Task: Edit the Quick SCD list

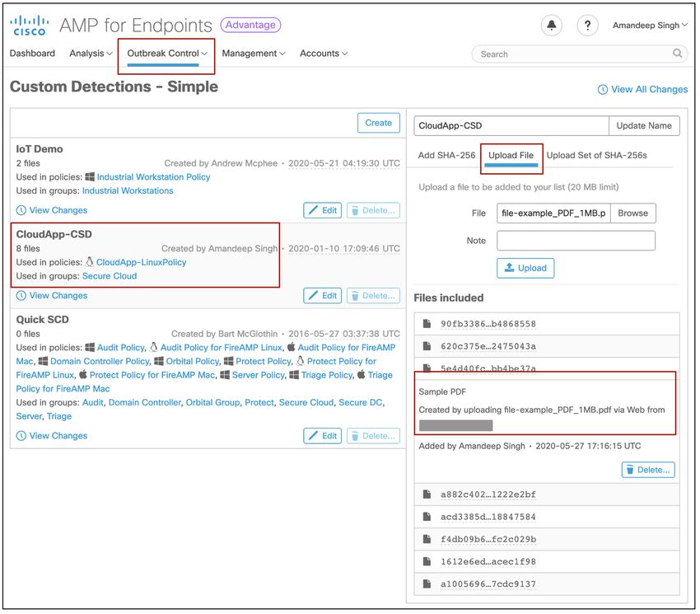Action: [x=322, y=436]
